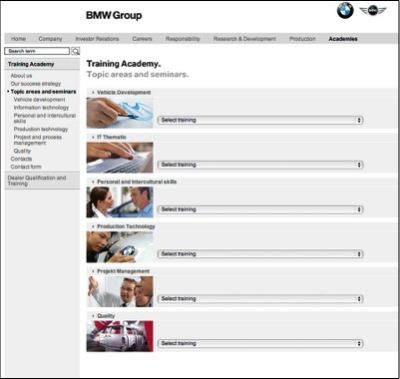Click the Vehicle Development thumbnail image
Image resolution: width=400 pixels, height=379 pixels.
click(120, 113)
